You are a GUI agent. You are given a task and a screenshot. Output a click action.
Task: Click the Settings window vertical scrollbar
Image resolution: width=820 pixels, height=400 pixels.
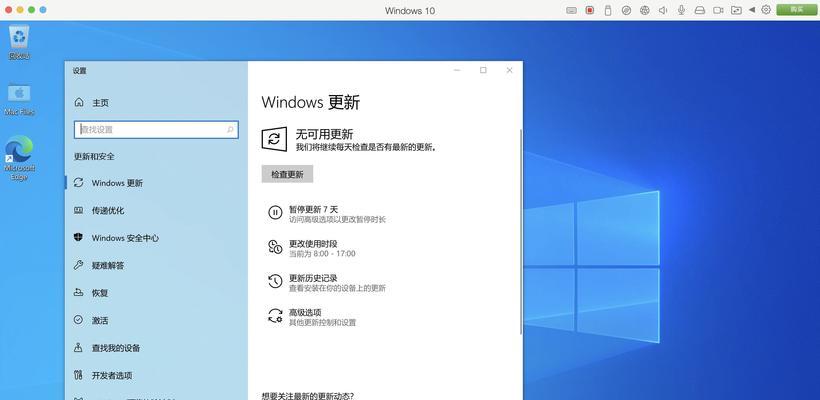(x=520, y=232)
